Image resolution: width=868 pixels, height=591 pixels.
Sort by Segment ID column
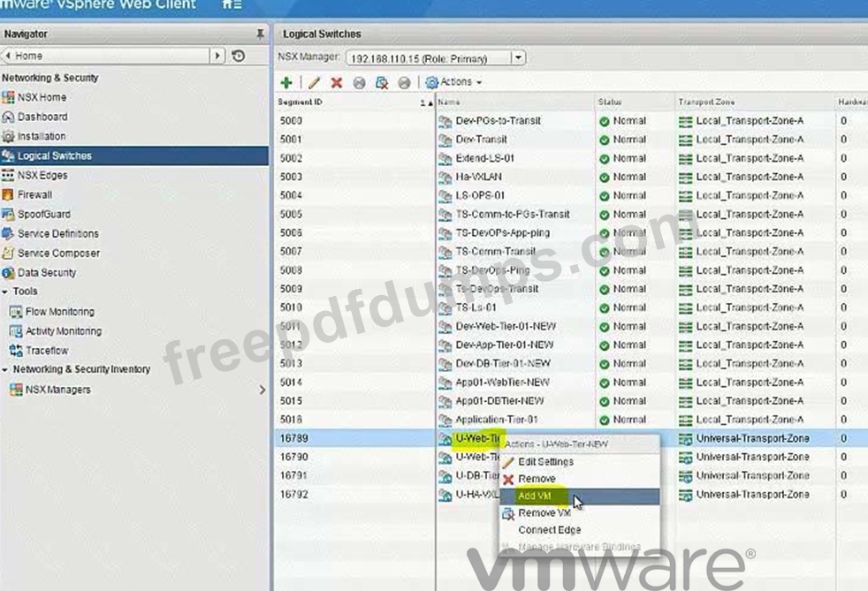pos(354,102)
